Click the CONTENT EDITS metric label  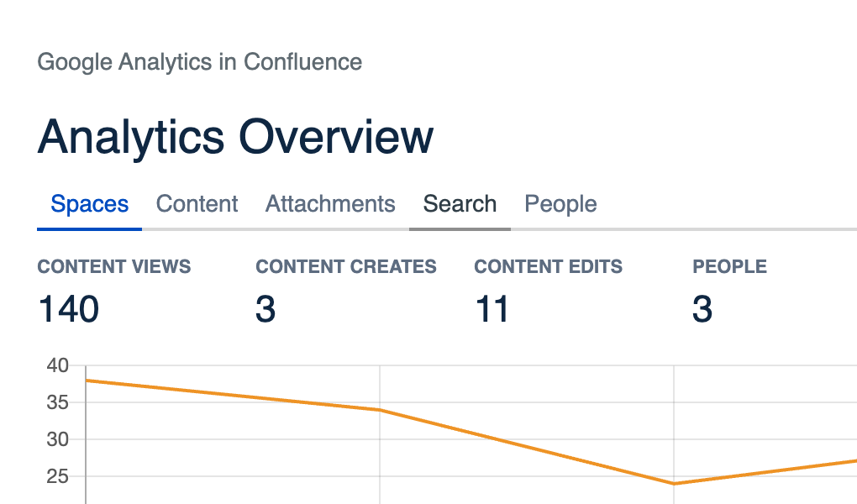548,267
